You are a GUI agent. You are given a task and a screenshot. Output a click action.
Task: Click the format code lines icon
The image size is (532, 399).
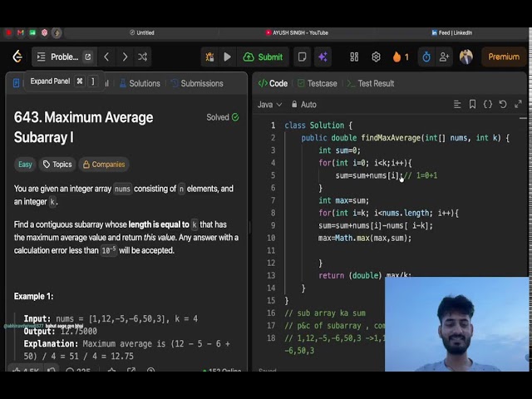pos(457,104)
